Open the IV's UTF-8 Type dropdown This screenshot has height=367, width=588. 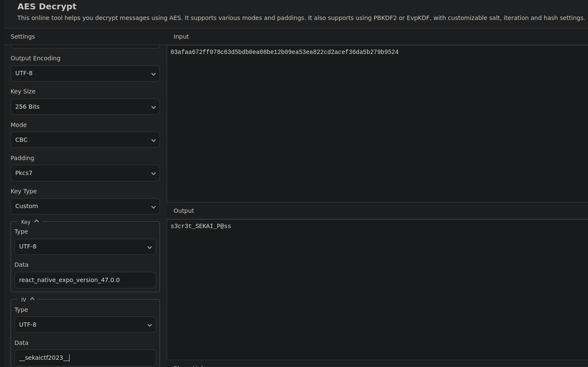(85, 325)
